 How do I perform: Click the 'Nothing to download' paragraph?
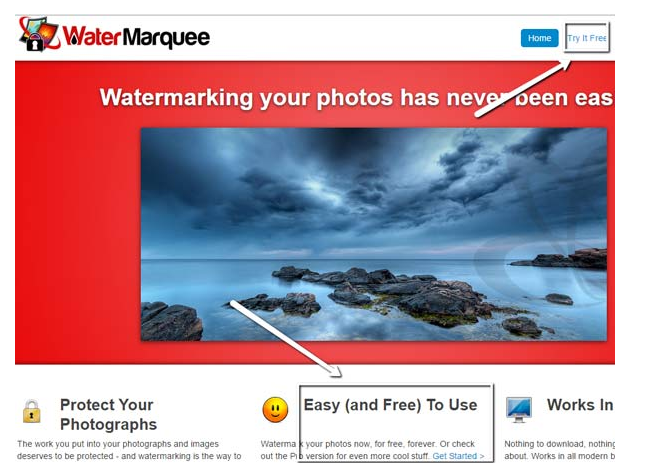pos(559,450)
